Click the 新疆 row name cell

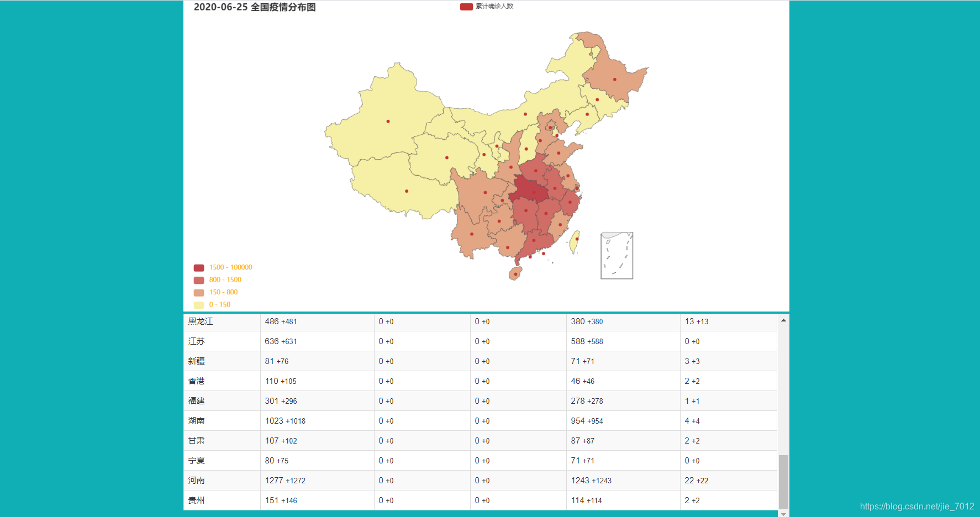coord(222,361)
